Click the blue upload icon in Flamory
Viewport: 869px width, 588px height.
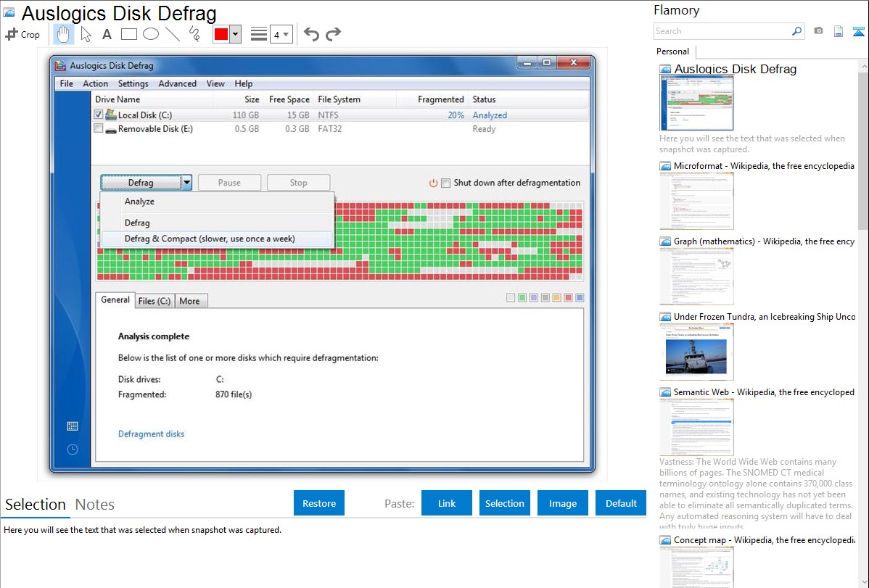pos(858,31)
